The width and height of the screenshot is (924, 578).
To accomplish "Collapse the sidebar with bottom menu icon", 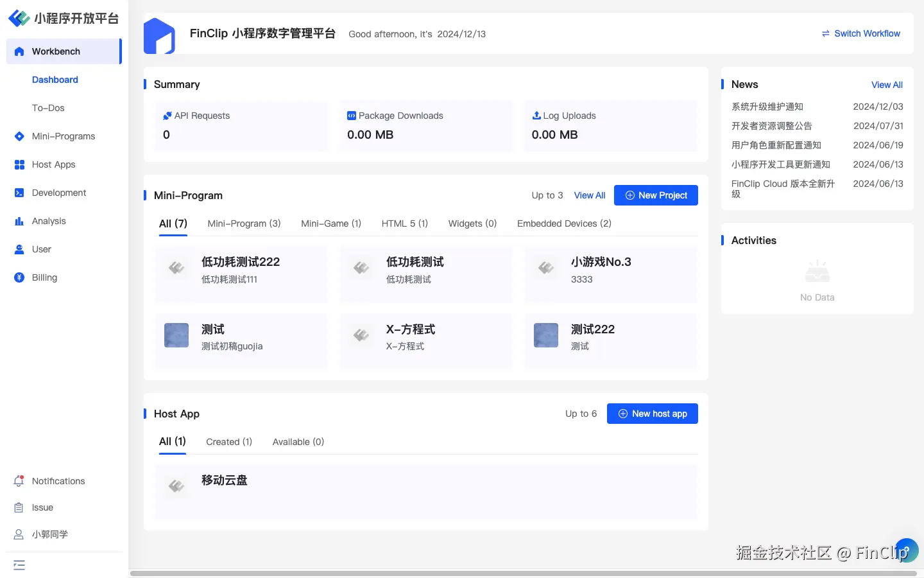I will click(x=19, y=565).
